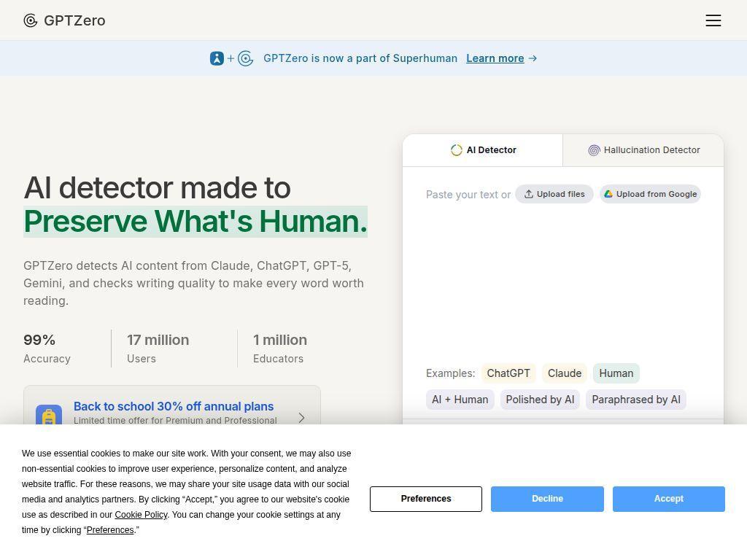Load the Paraphrased by AI example
Screen dimensions: 747x560
tap(635, 400)
